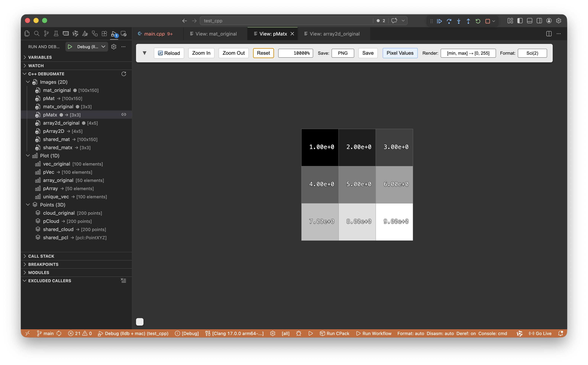Viewport: 588px width, 365px height.
Task: Click the debug Continue icon
Action: tap(439, 21)
